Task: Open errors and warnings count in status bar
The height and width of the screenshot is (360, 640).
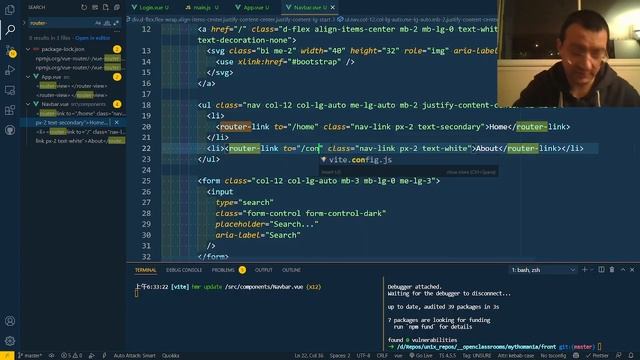Action: (71, 356)
